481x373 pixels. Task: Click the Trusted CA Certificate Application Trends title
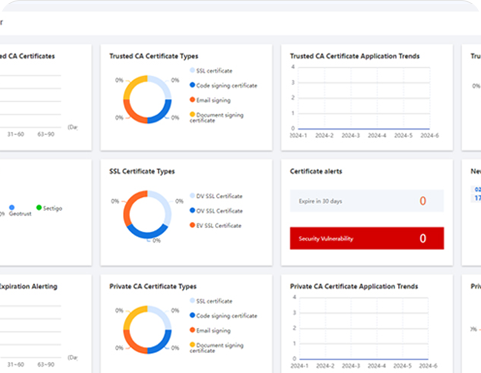(355, 56)
